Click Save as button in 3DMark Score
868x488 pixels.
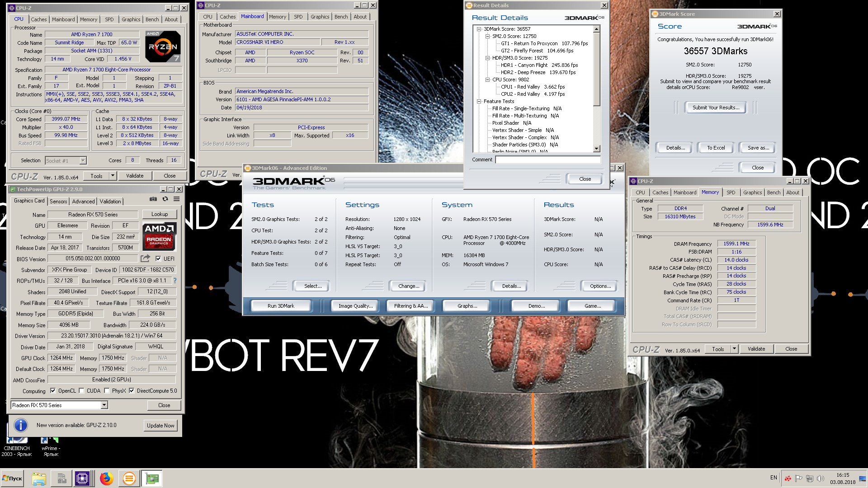click(x=758, y=148)
